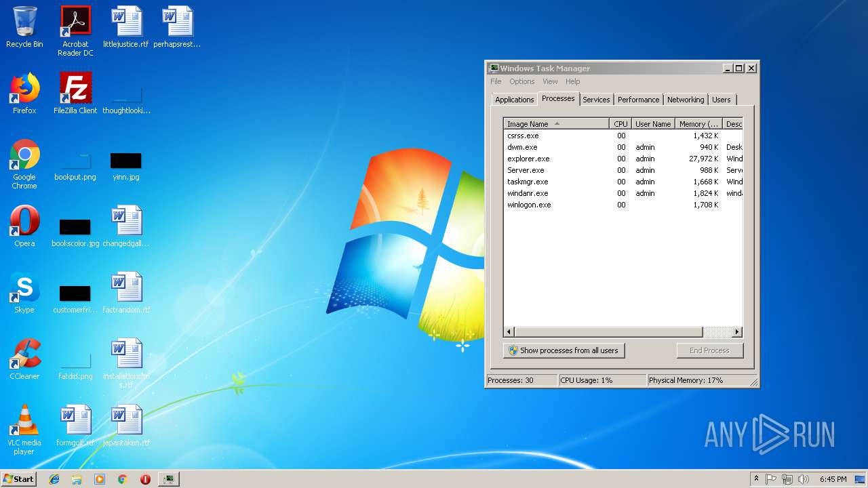Open the Help menu in Task Manager
This screenshot has height=488, width=868.
(573, 81)
